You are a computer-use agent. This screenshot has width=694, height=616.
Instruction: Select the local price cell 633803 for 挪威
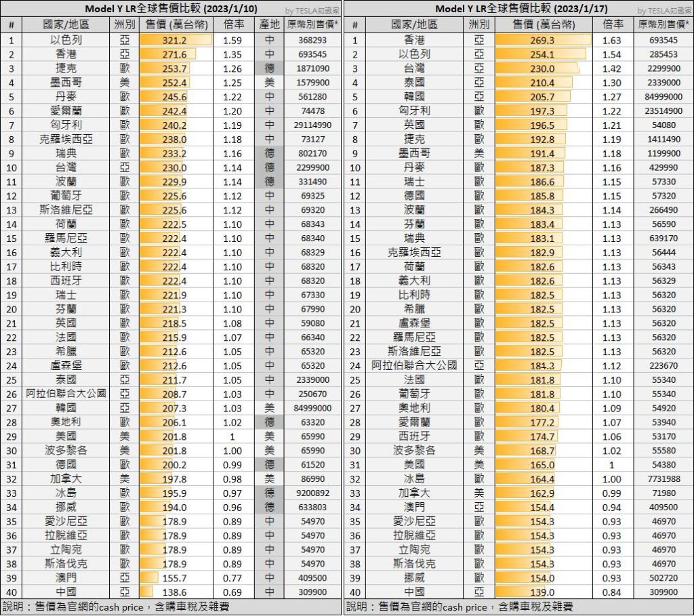pyautogui.click(x=312, y=507)
